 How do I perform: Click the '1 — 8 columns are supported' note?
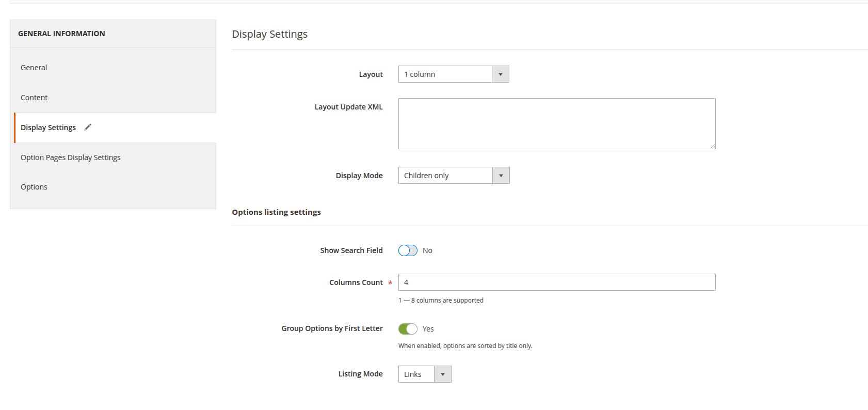441,301
